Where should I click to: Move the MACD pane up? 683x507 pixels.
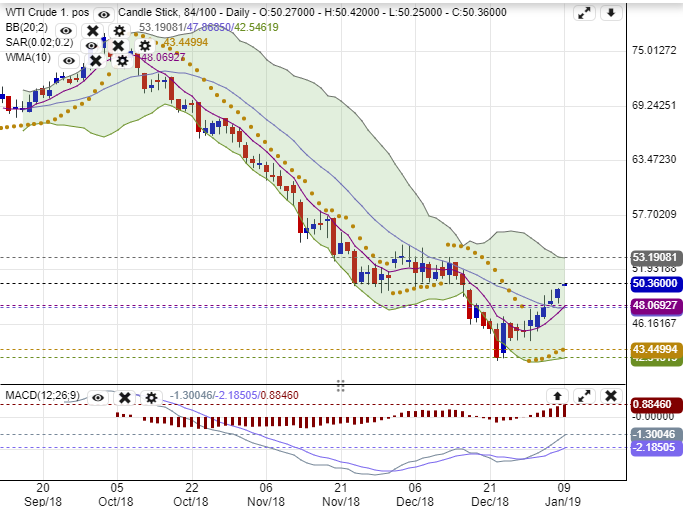coord(558,397)
